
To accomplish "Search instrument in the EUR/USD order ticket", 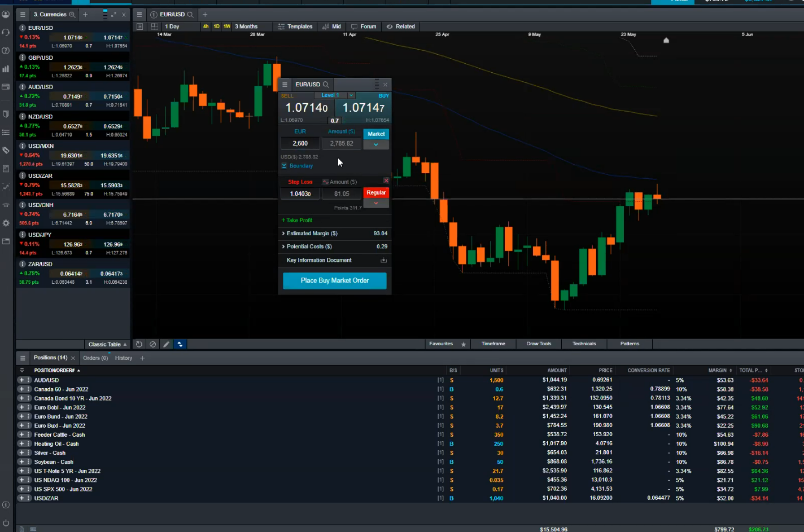I will point(326,85).
